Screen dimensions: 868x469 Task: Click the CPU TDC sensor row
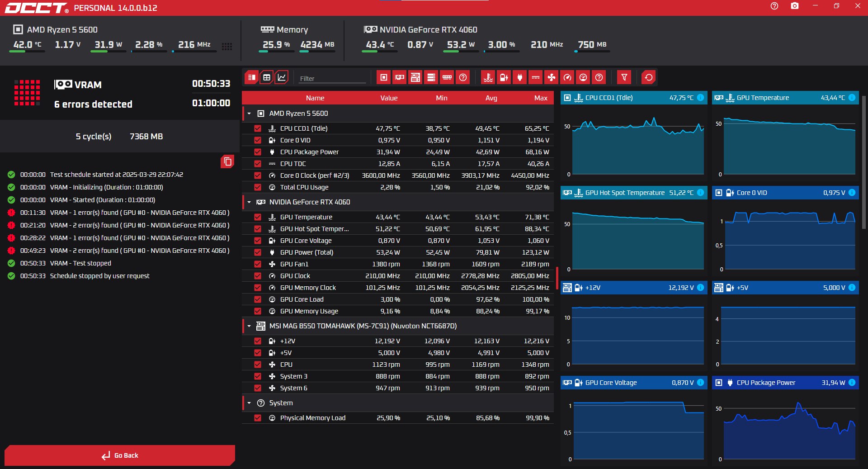tap(398, 164)
